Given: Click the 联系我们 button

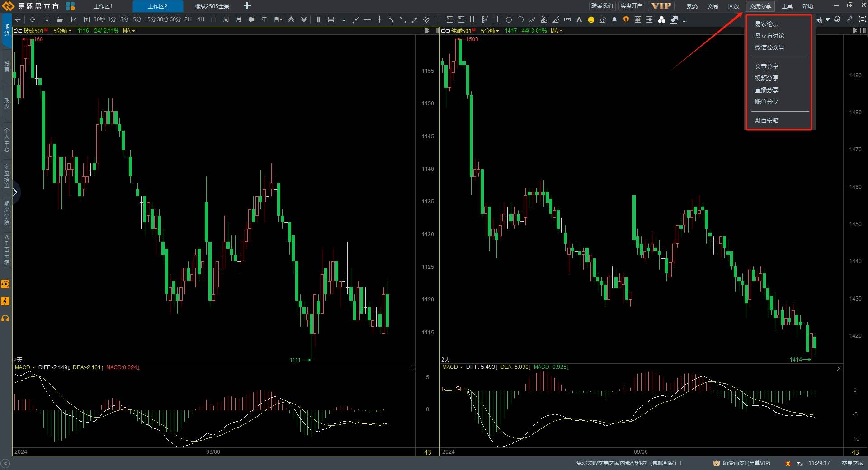Looking at the screenshot, I should pyautogui.click(x=602, y=6).
